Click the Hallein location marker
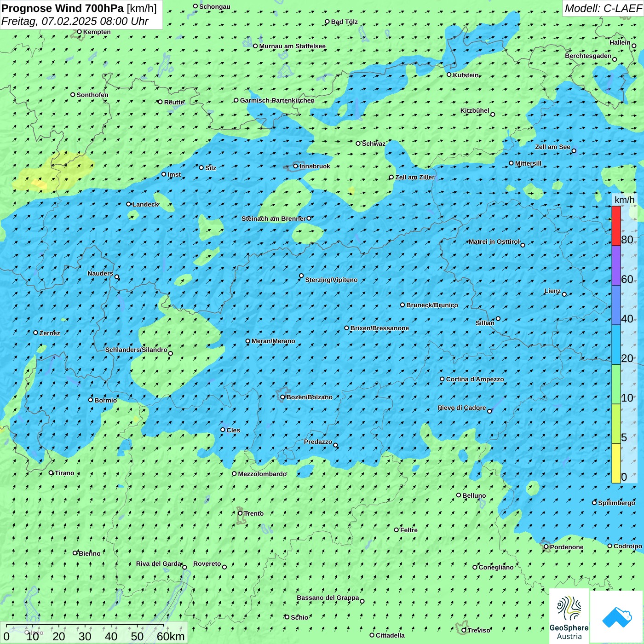This screenshot has height=644, width=644. tap(634, 46)
